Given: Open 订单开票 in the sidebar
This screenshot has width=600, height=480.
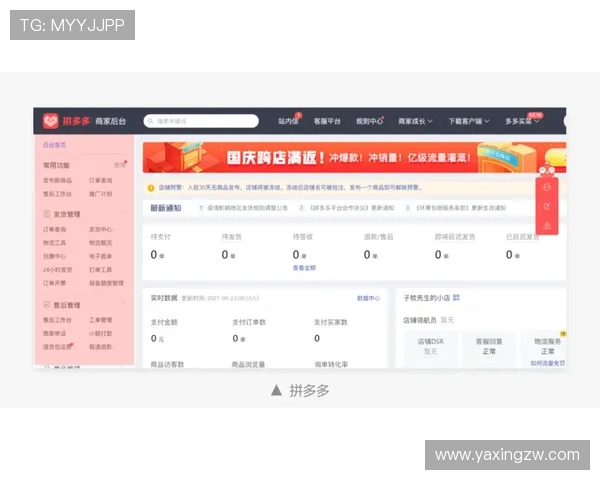Looking at the screenshot, I should tap(55, 283).
